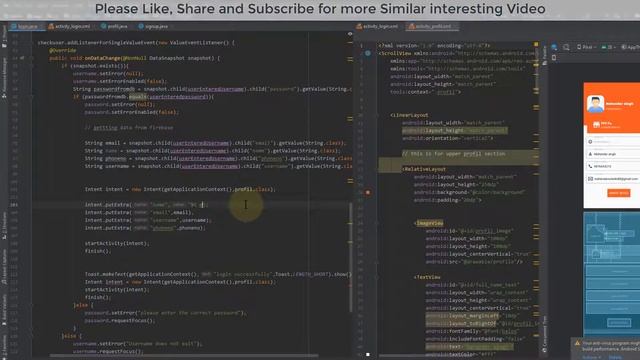640x360 pixels.
Task: Click the profile avatar image in preview
Action: pyautogui.click(x=595, y=104)
